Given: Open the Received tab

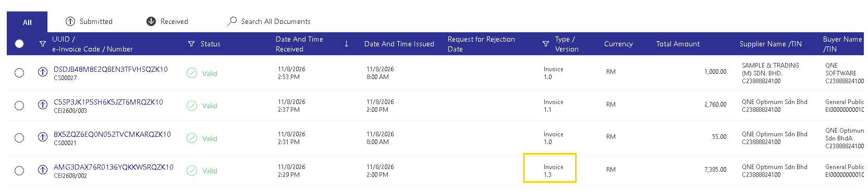Looking at the screenshot, I should 167,21.
